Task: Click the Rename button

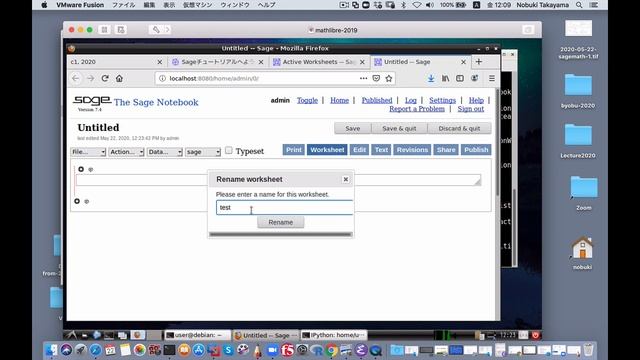Action: point(281,222)
